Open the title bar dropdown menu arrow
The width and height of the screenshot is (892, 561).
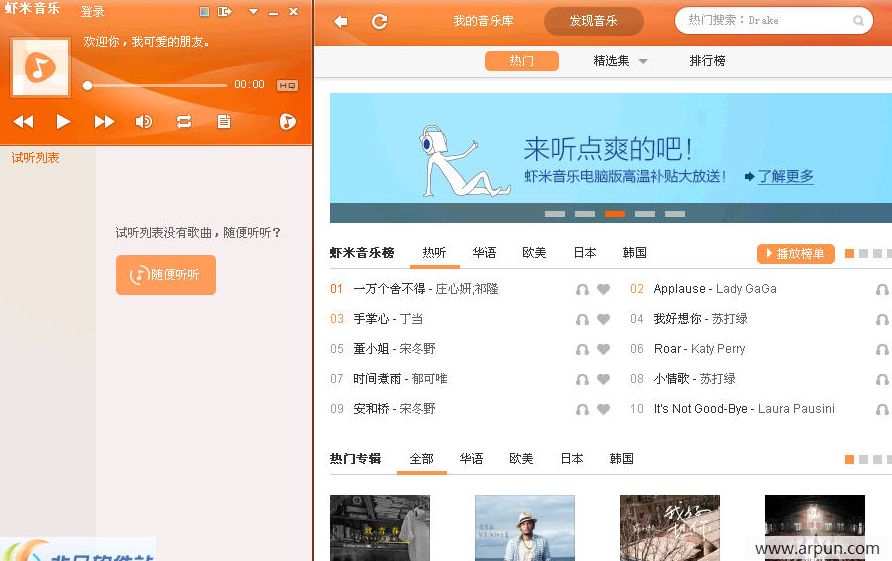tap(254, 11)
